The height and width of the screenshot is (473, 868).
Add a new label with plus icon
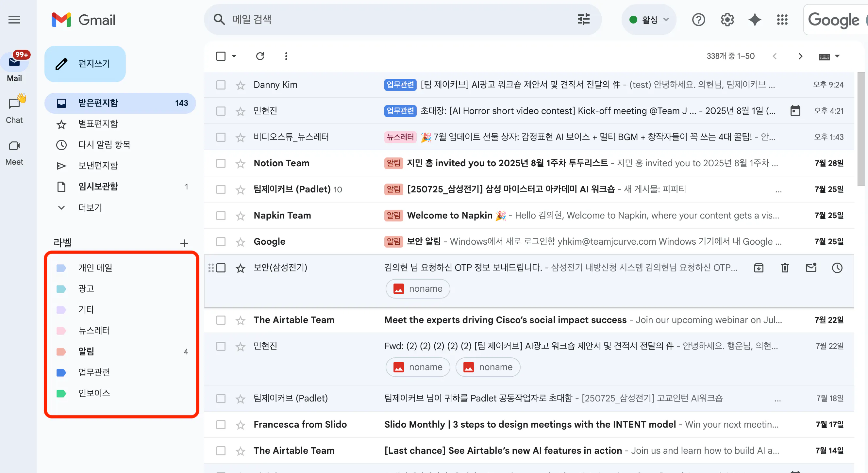[x=184, y=243]
